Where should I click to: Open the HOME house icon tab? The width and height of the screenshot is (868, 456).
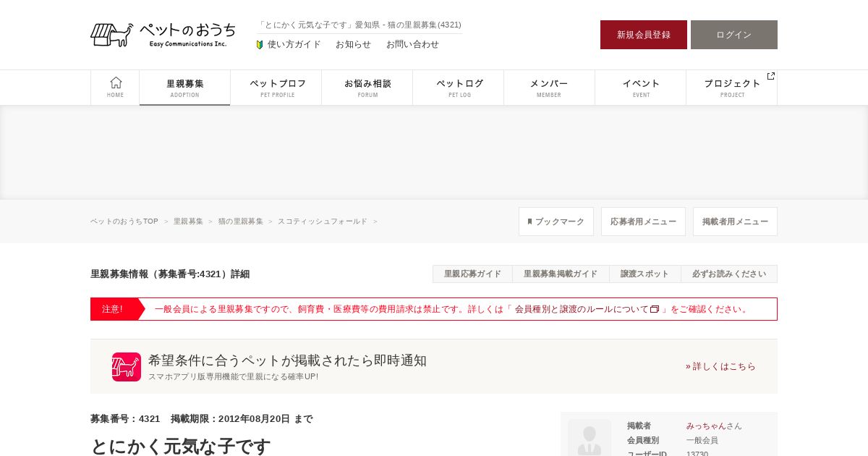[116, 87]
